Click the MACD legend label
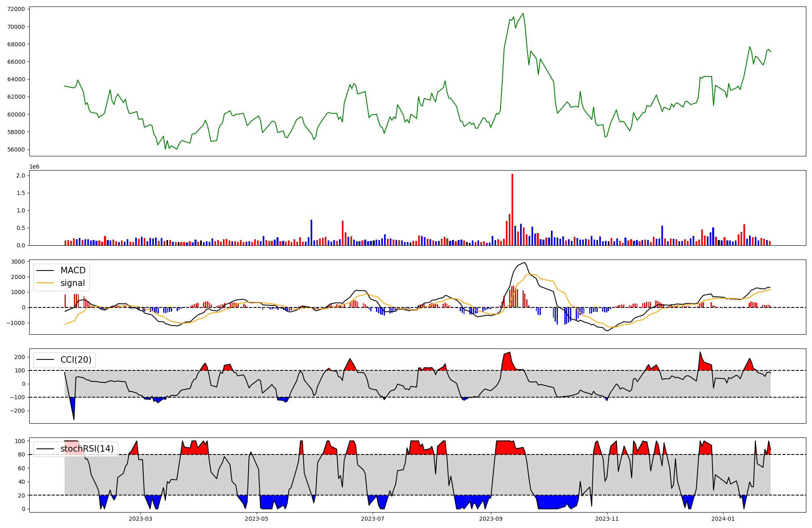 [73, 270]
